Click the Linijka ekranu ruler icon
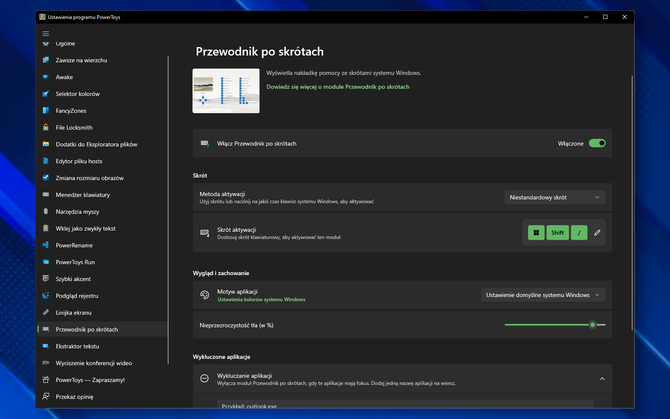Screen dimensions: 670x419 [x=46, y=313]
